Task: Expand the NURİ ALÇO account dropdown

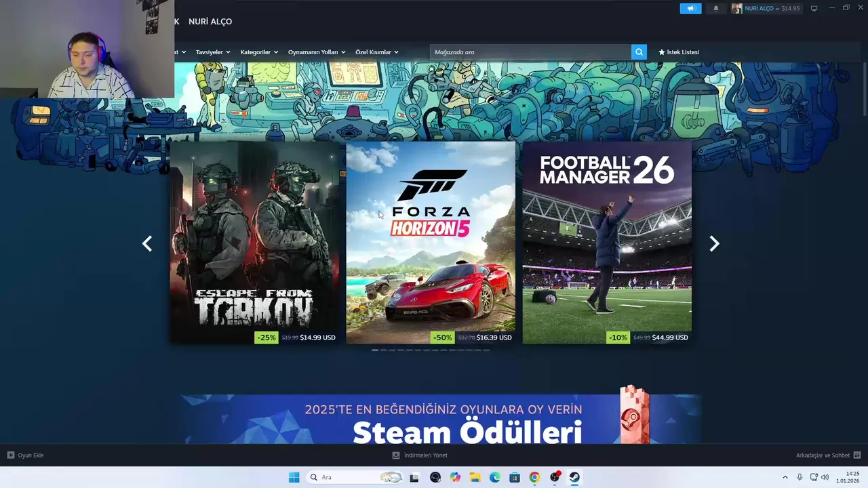Action: 762,8
